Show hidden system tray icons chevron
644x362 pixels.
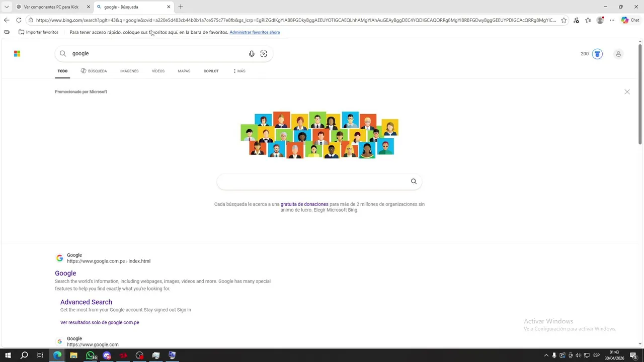coord(546,355)
